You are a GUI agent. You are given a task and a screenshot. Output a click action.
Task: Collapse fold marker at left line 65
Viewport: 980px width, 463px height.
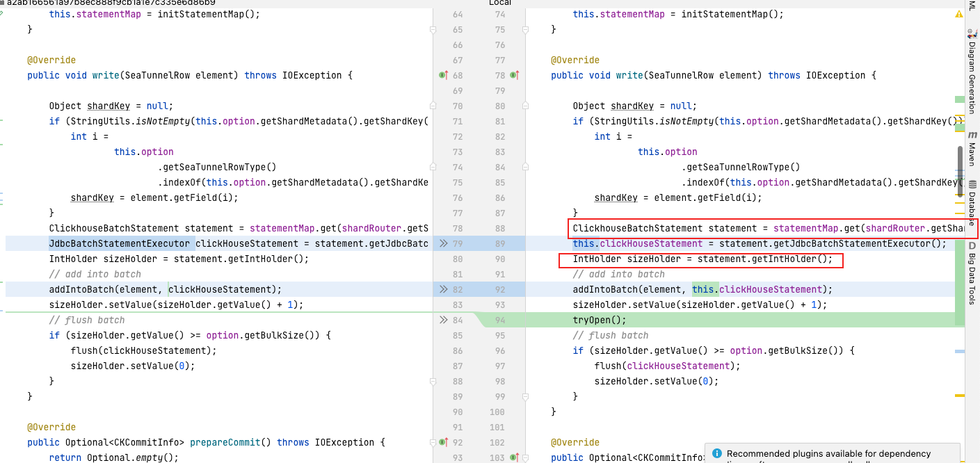click(x=433, y=29)
